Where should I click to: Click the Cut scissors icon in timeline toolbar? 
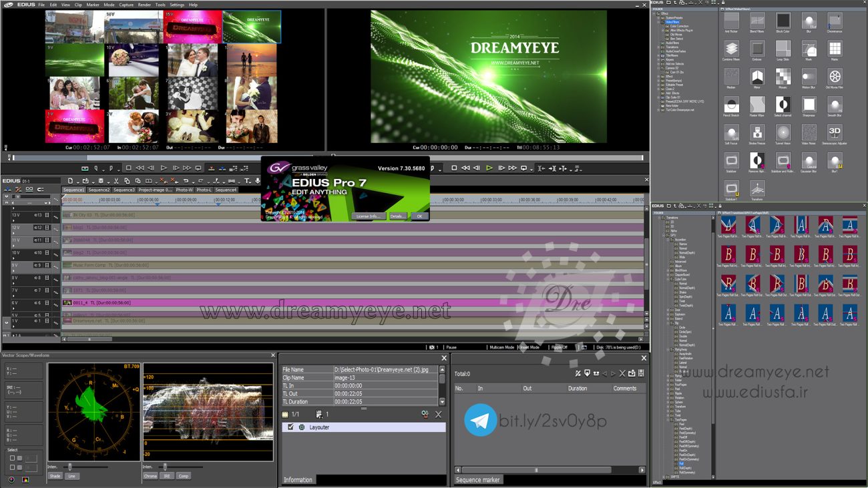117,181
